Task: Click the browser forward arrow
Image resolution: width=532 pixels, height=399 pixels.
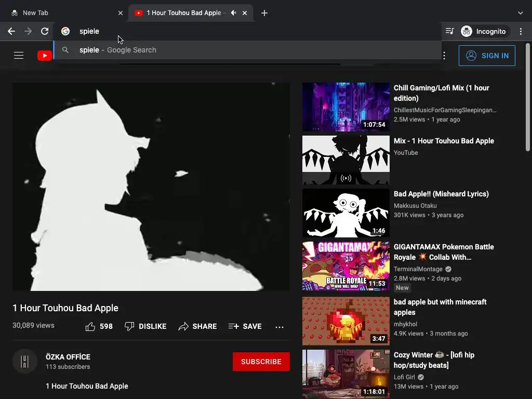Action: click(28, 31)
